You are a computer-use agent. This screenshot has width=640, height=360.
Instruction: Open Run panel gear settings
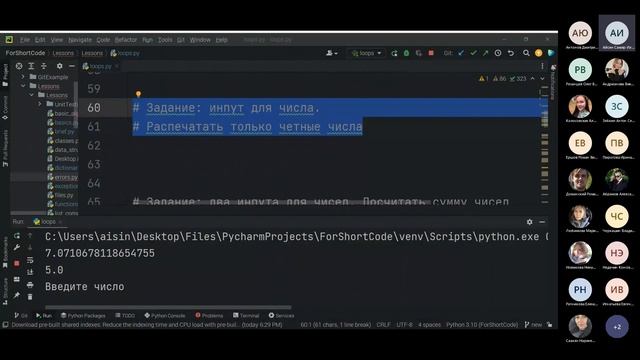point(529,222)
